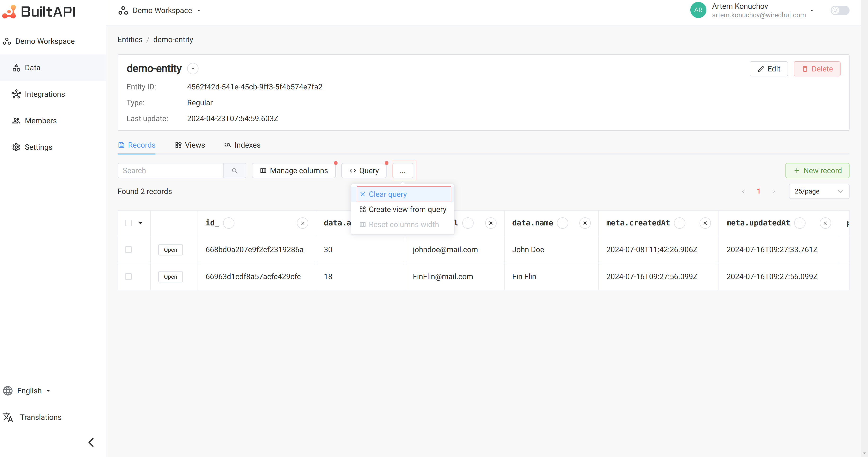The height and width of the screenshot is (457, 868).
Task: Open the 25/page size dropdown
Action: click(819, 191)
